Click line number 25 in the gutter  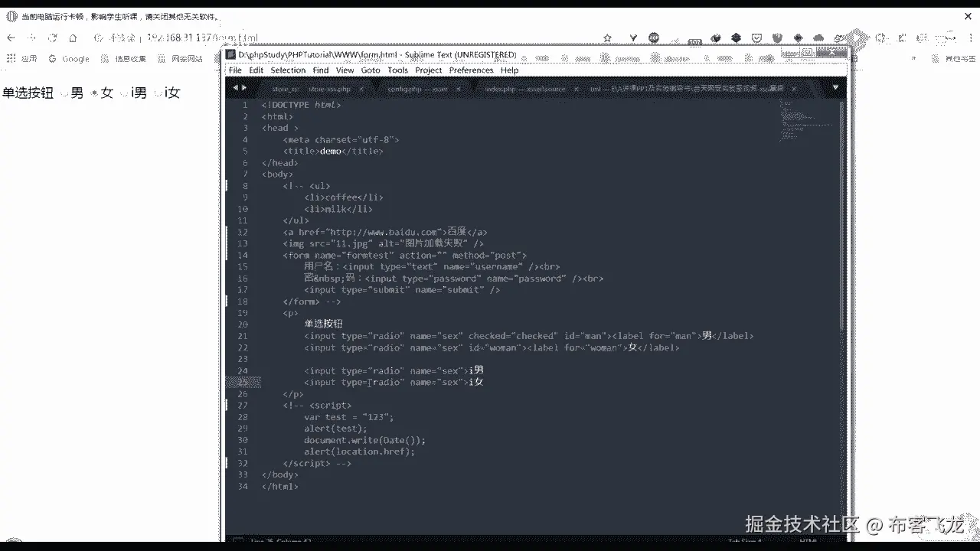pos(243,382)
